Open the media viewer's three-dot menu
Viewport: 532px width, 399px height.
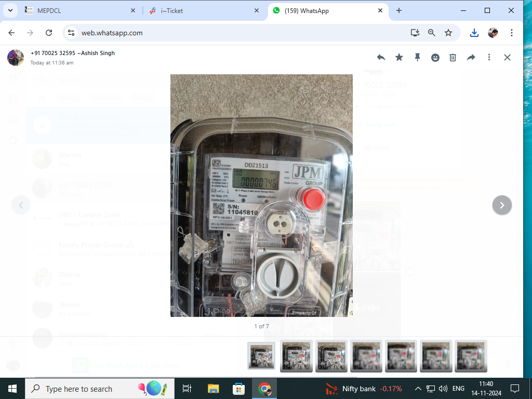[489, 57]
